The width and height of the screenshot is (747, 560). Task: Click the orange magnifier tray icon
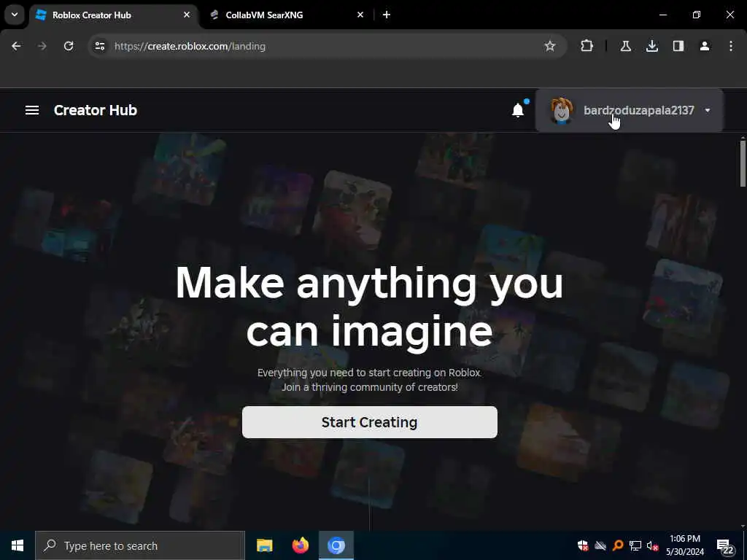pyautogui.click(x=617, y=545)
